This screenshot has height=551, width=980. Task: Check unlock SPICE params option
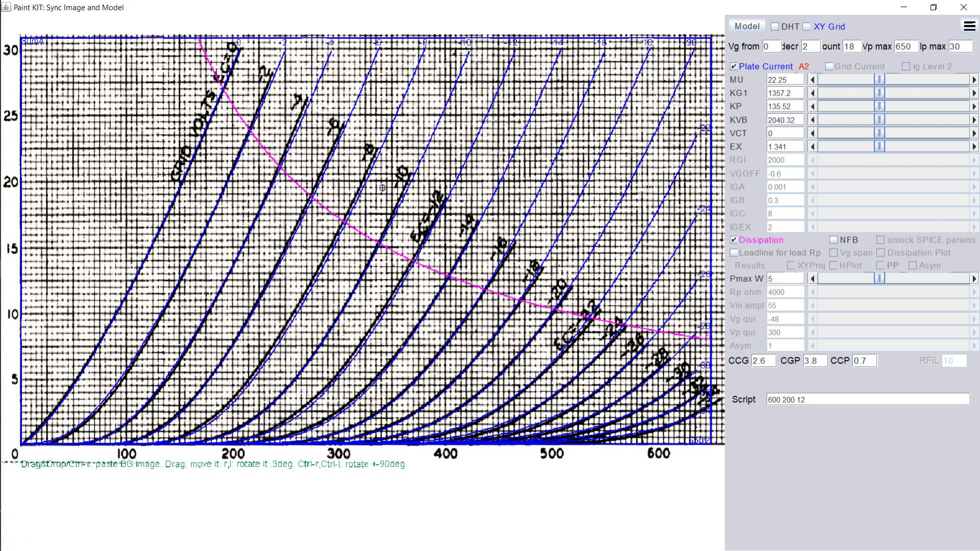(x=880, y=240)
